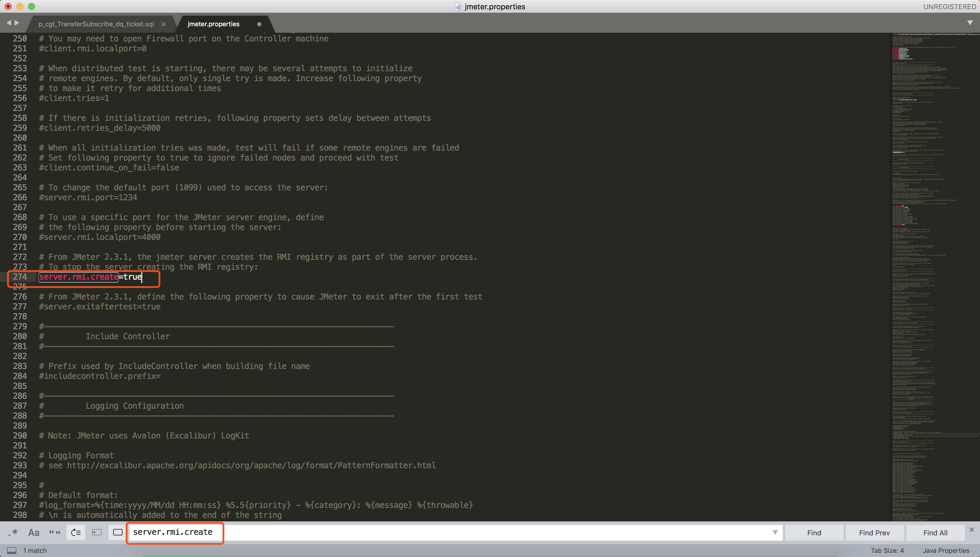Screen dimensions: 980x557
Task: Toggle wrap search icon
Action: [76, 532]
